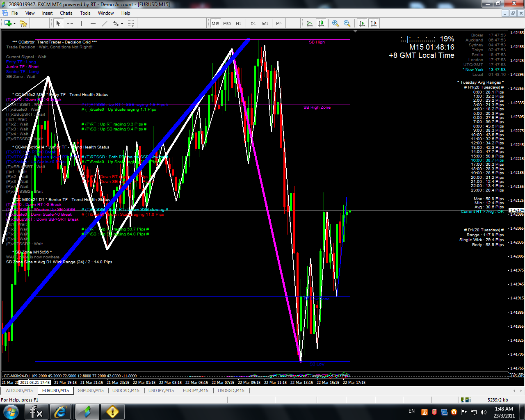Switch to the EURJPY,M15 chart tab
Image resolution: width=525 pixels, height=420 pixels.
pyautogui.click(x=196, y=390)
